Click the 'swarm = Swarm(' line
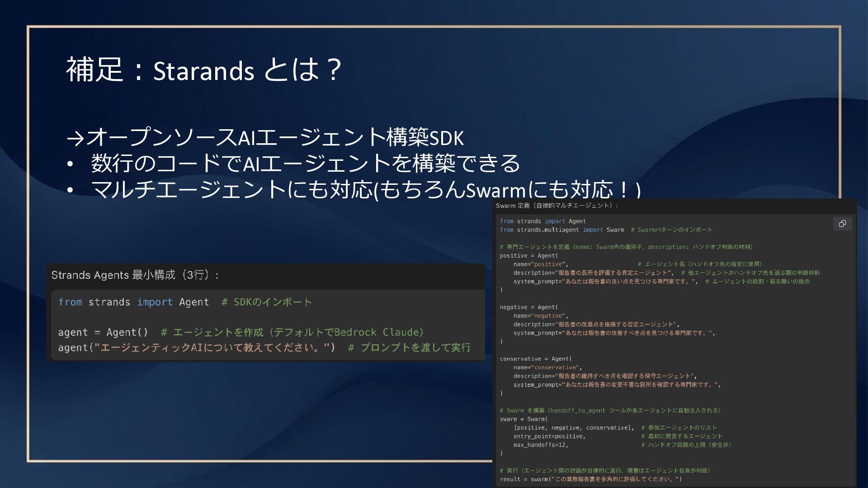 [x=524, y=419]
